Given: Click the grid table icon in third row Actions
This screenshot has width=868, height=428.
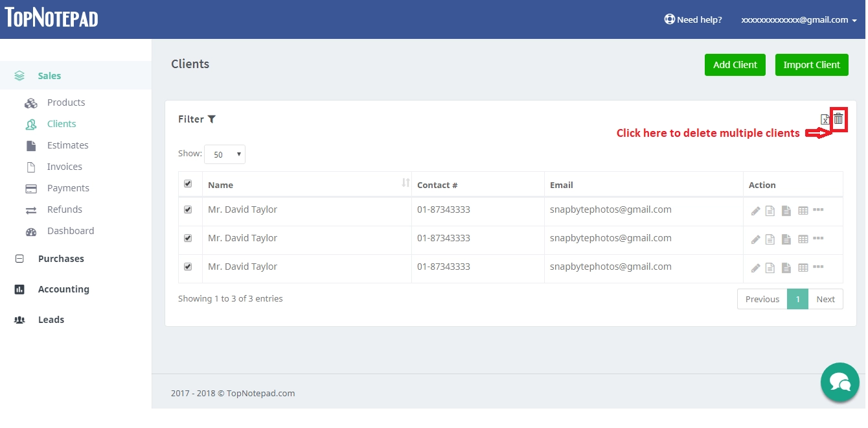Looking at the screenshot, I should tap(802, 267).
